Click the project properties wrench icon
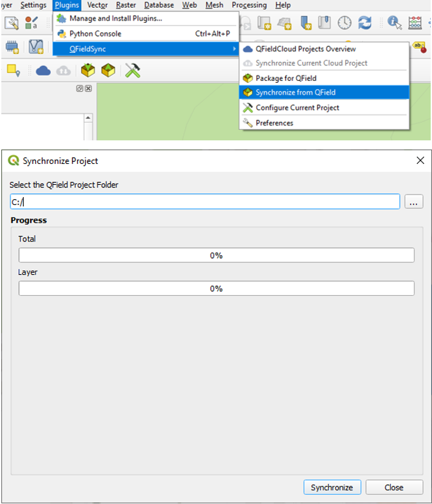This screenshot has height=504, width=432. 12,23
